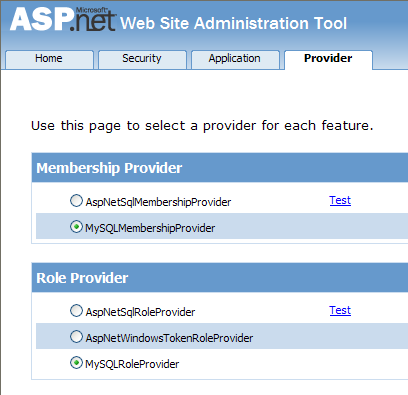Test the AspNetSqlMembershipProvider connection

click(340, 200)
